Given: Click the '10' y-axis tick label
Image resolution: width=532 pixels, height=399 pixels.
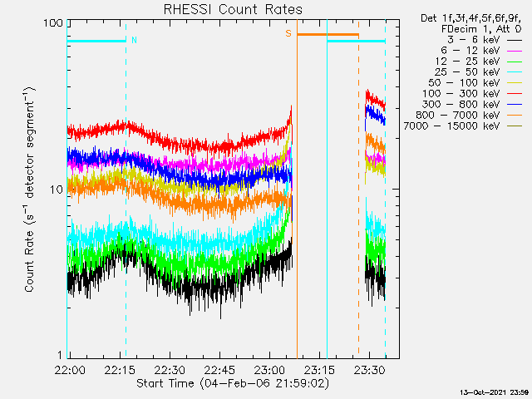Looking at the screenshot, I should tap(57, 190).
